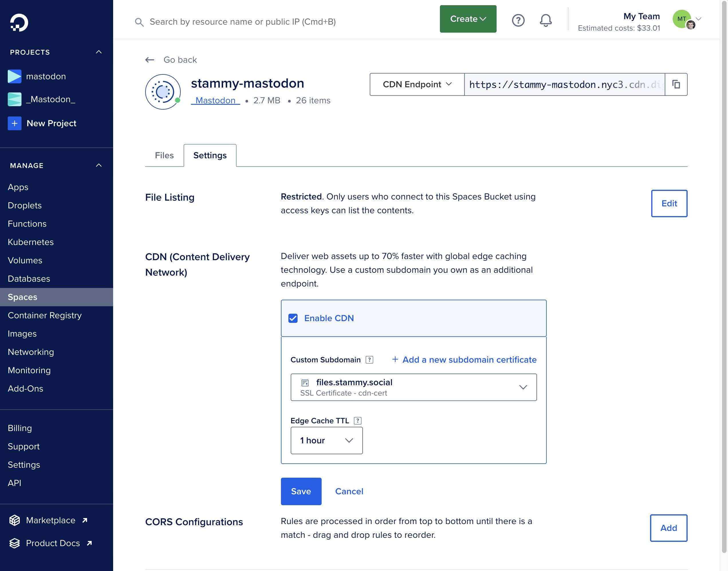Open API in the sidebar

[x=14, y=483]
